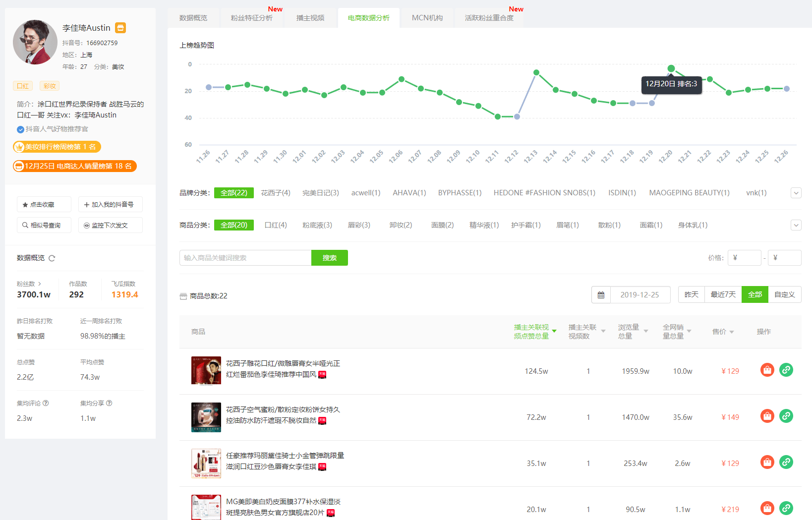
Task: Expand the 品牌分类 brand list chevron
Action: (796, 193)
